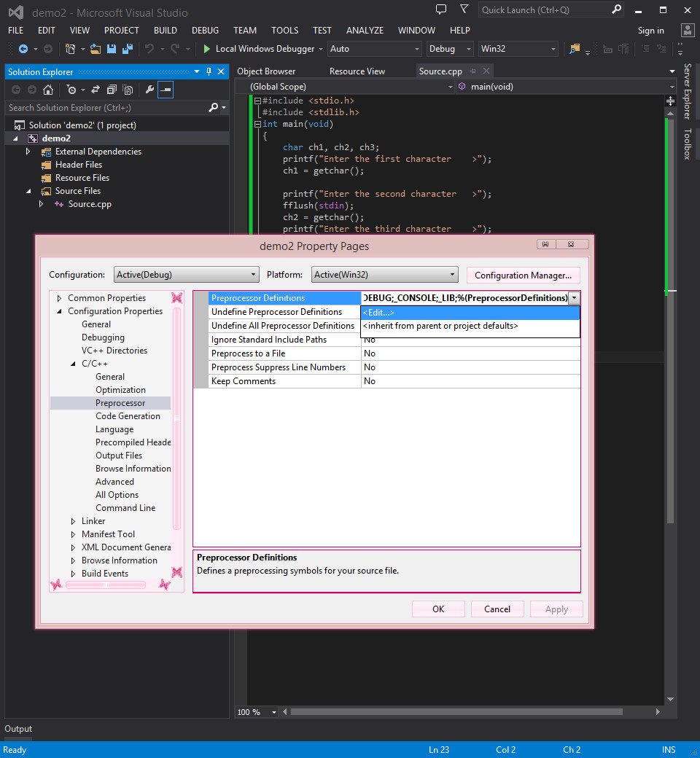Click the Configuration Manager button
Viewport: 700px width, 758px height.
(523, 275)
